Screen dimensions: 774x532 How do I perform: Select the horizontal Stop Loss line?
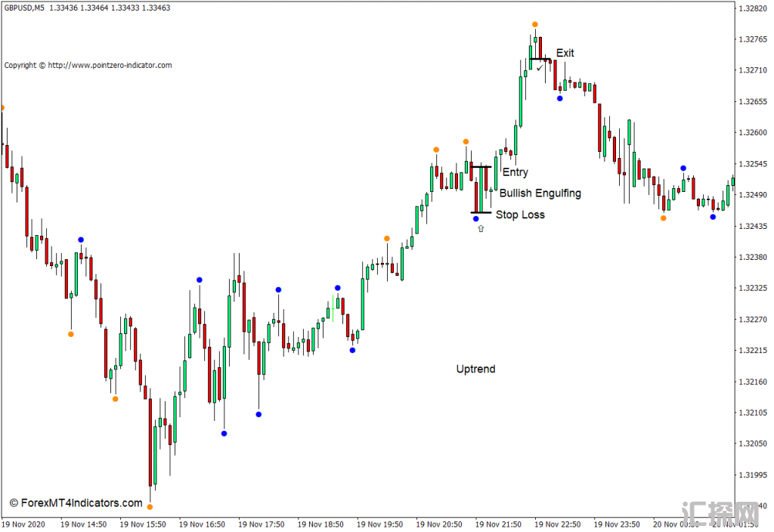click(481, 212)
